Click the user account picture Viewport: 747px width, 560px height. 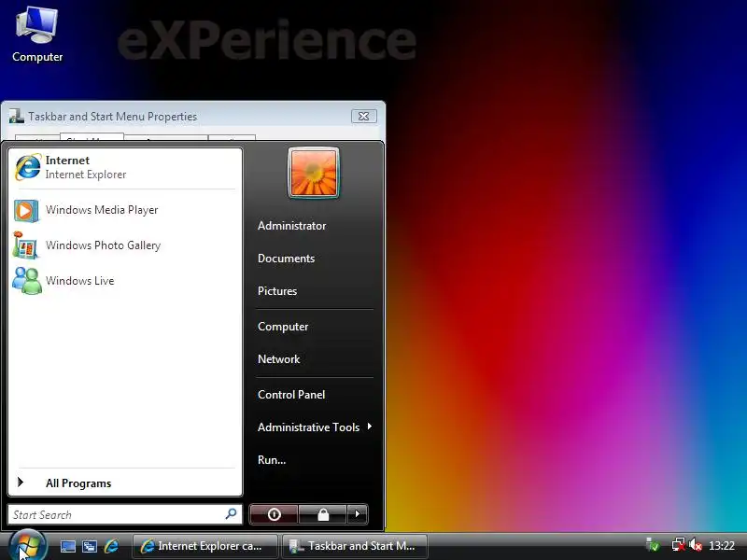click(314, 173)
